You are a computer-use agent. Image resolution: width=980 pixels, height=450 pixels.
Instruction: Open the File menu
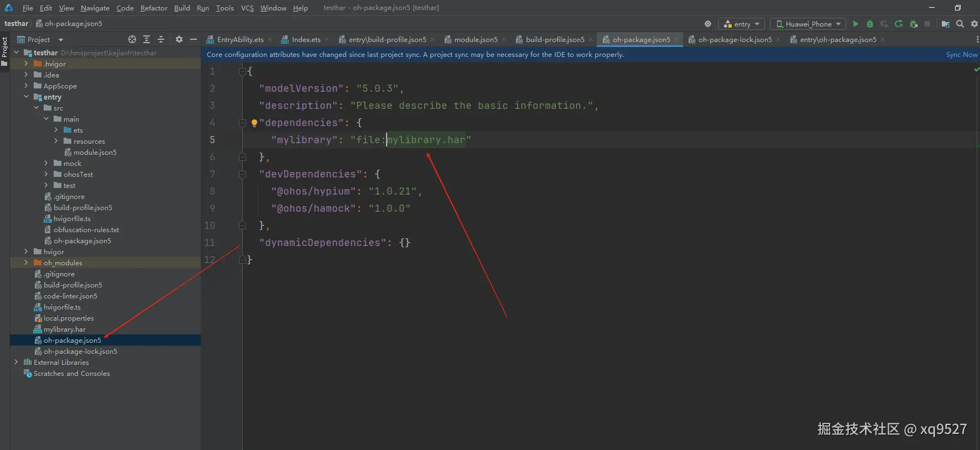click(28, 8)
